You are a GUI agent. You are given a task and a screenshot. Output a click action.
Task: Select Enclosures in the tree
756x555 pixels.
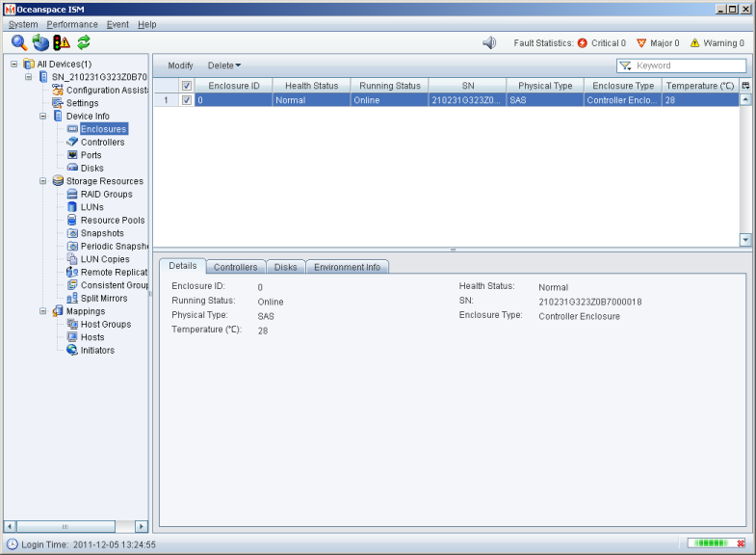click(104, 129)
